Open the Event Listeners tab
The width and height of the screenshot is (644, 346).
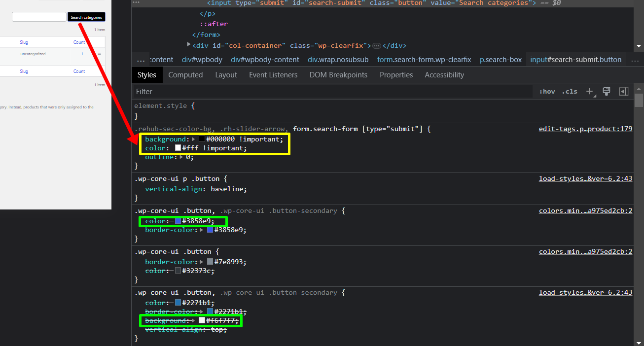[273, 75]
